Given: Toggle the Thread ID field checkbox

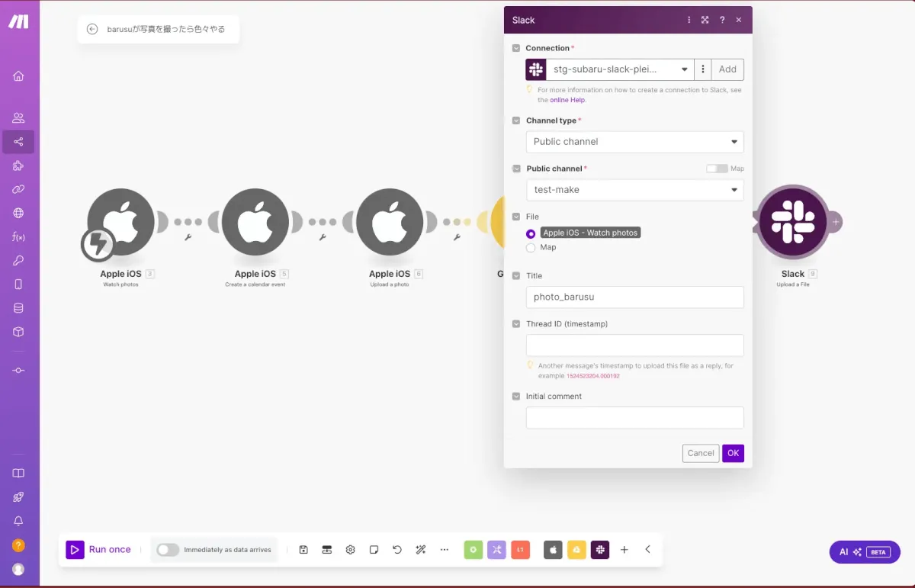Looking at the screenshot, I should [x=516, y=324].
